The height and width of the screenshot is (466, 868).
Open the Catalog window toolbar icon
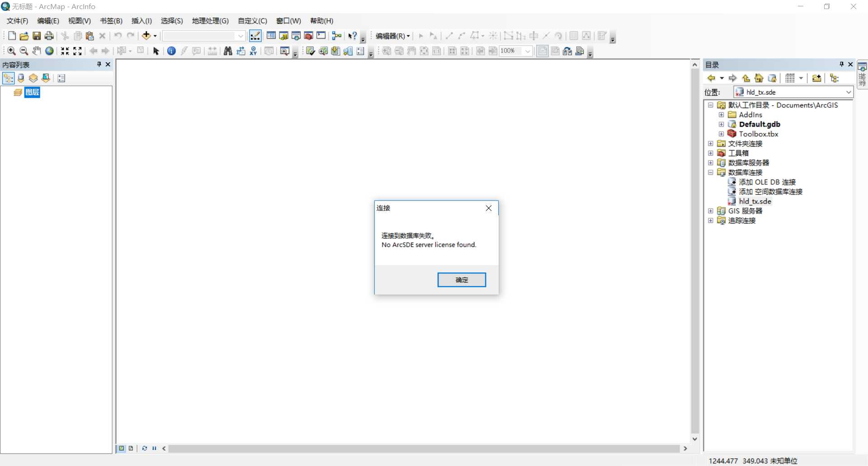point(284,36)
